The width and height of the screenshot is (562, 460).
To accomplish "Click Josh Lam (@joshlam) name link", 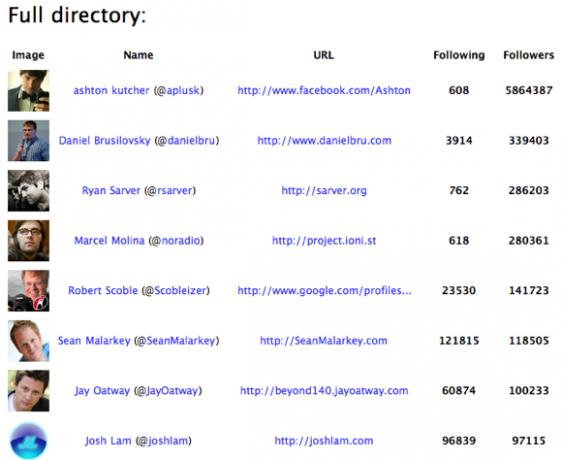I will pyautogui.click(x=138, y=441).
